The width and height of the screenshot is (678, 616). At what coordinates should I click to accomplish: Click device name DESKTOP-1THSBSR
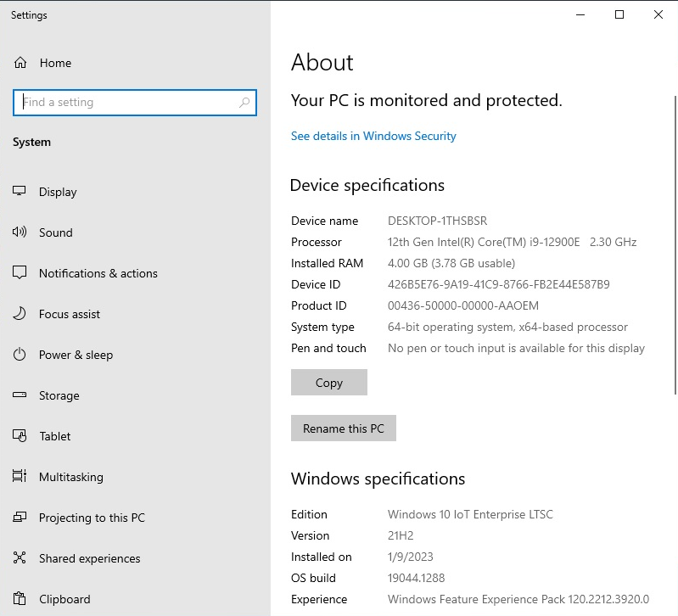[x=437, y=221]
